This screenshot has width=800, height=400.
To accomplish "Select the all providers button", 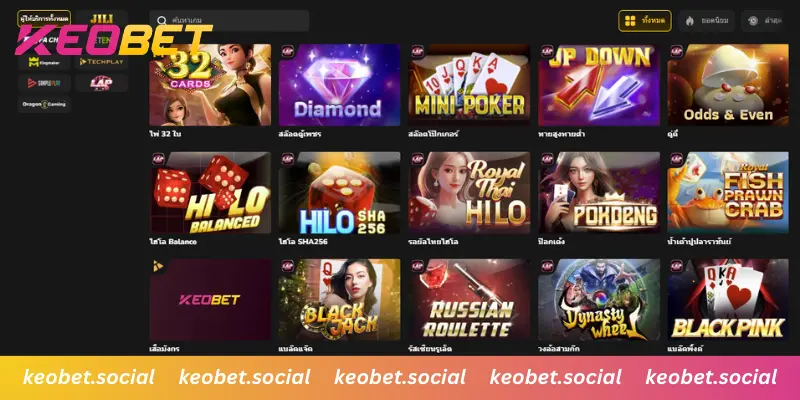I will (x=44, y=18).
